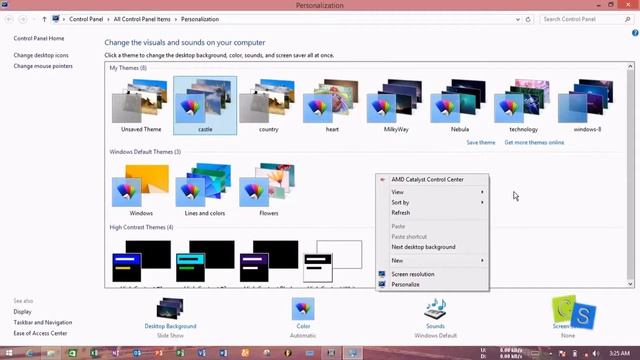The height and width of the screenshot is (360, 640).
Task: Click the All Control Panel Items breadcrumb
Action: click(x=142, y=19)
